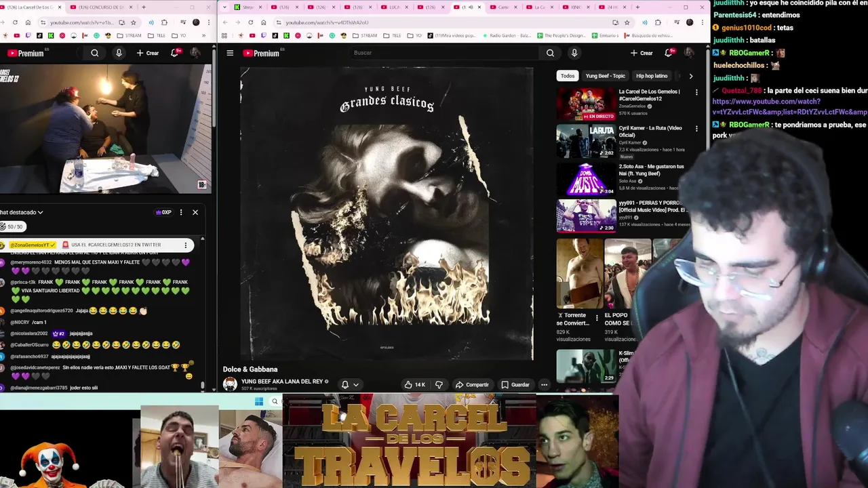868x488 pixels.
Task: Open Cyril Kamer - La Ruta video
Action: (x=586, y=141)
